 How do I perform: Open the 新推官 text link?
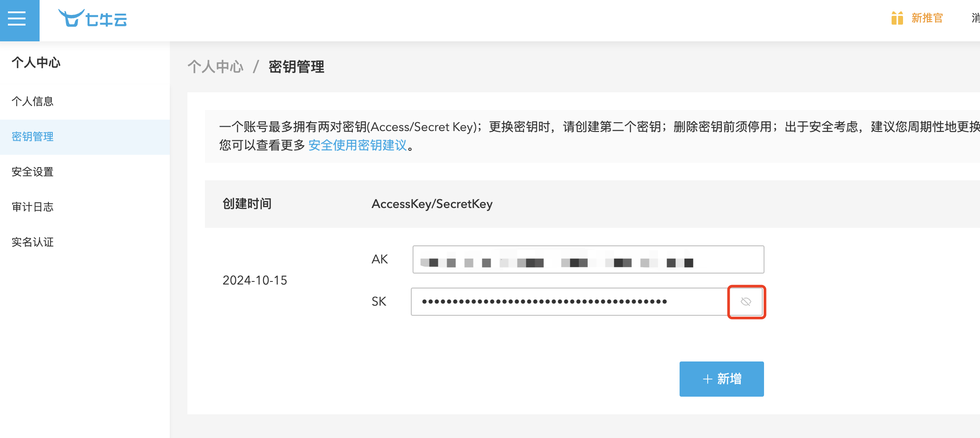pos(927,18)
